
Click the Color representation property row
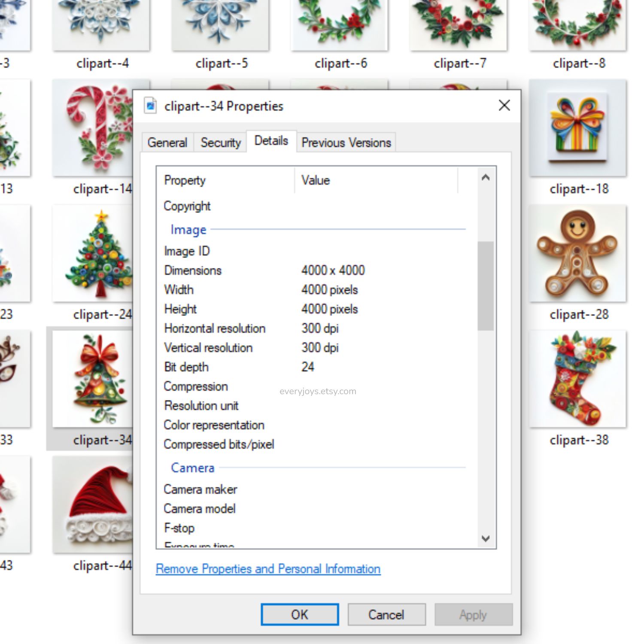pos(316,425)
